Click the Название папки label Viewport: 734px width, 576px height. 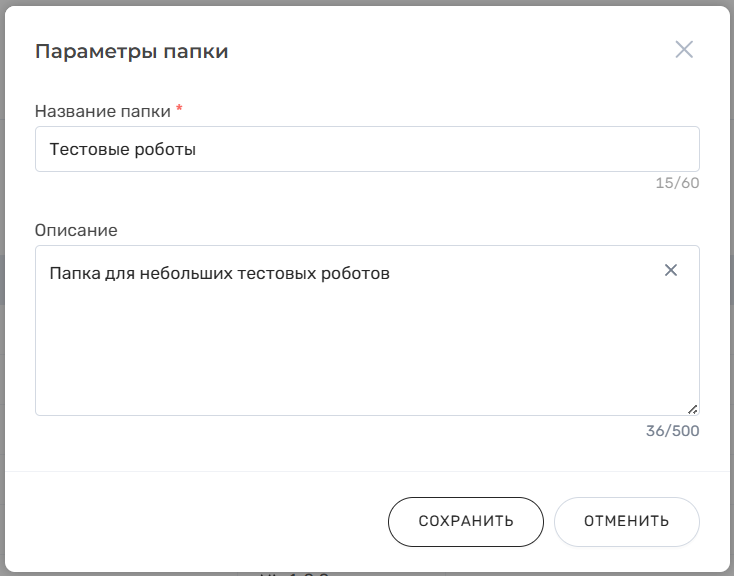(x=103, y=111)
